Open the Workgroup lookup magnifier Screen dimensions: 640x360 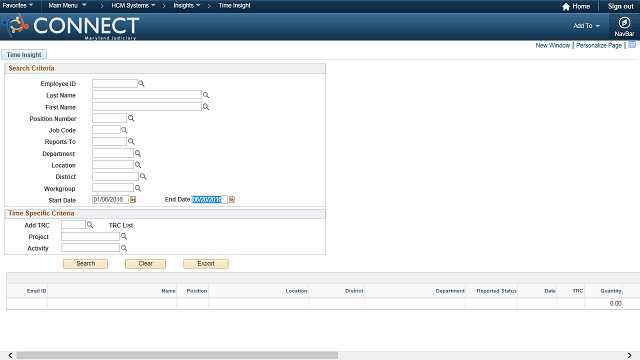[x=138, y=189]
